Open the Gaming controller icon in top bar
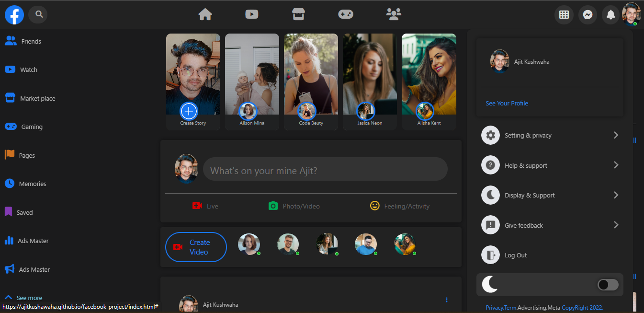 (x=346, y=14)
